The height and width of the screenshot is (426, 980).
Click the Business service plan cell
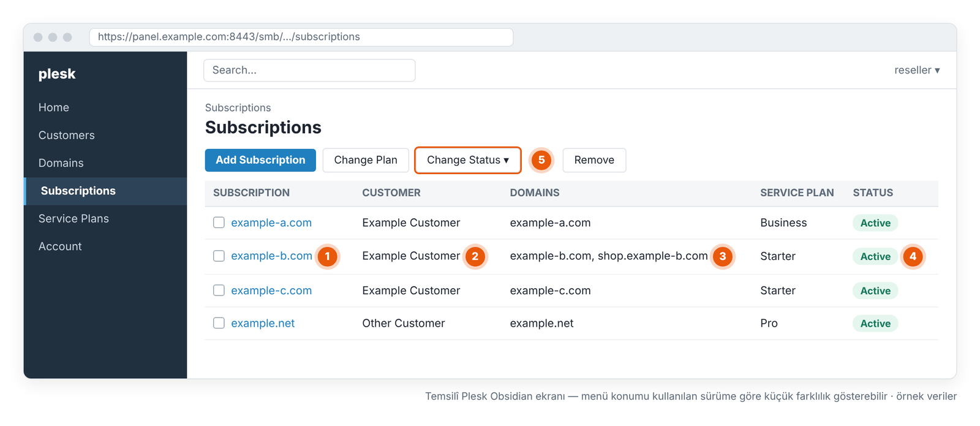pyautogui.click(x=783, y=223)
